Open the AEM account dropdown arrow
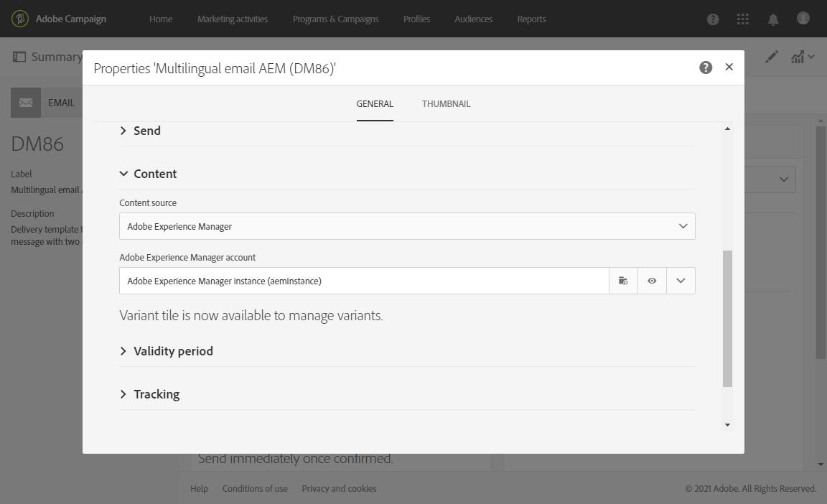The image size is (827, 504). [681, 281]
